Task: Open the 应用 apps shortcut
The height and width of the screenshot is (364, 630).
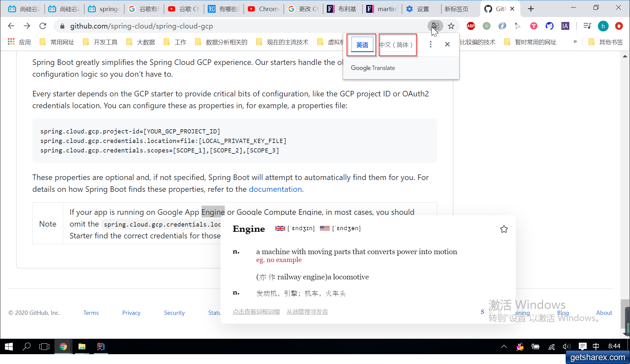Action: tap(19, 42)
